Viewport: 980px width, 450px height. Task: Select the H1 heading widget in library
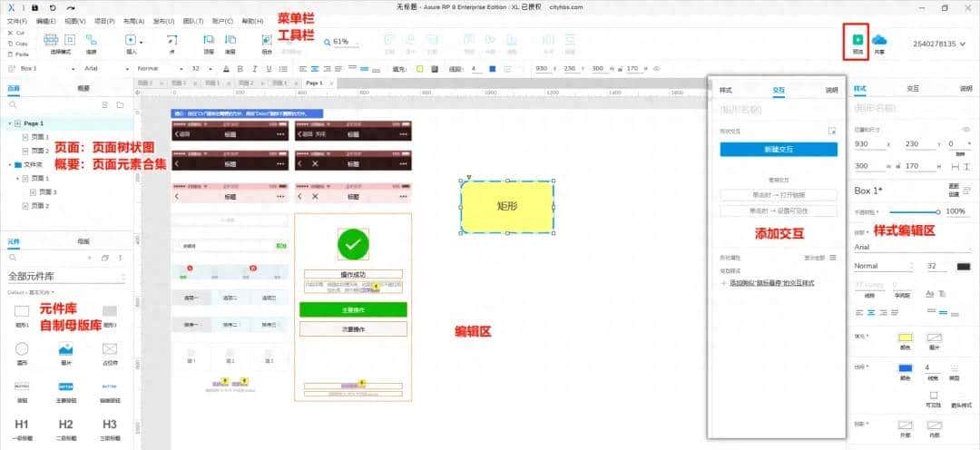(x=22, y=428)
